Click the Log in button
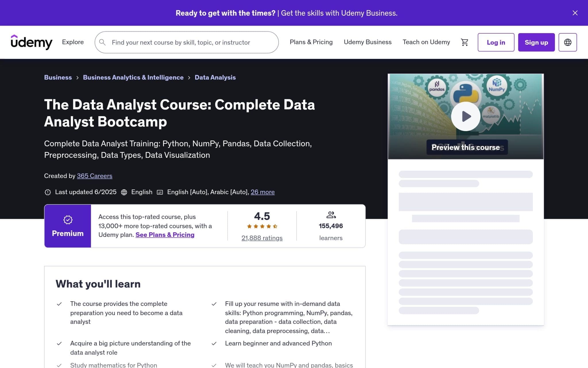 click(496, 42)
